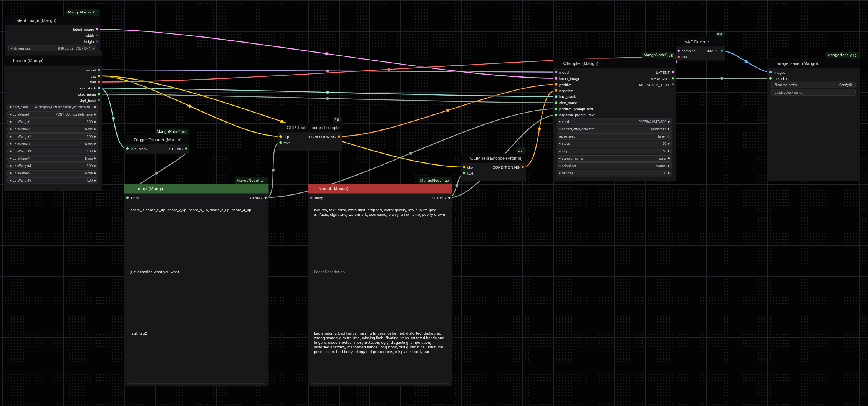Click the 'just describe what you want' text box
868x406 pixels.
pos(196,294)
